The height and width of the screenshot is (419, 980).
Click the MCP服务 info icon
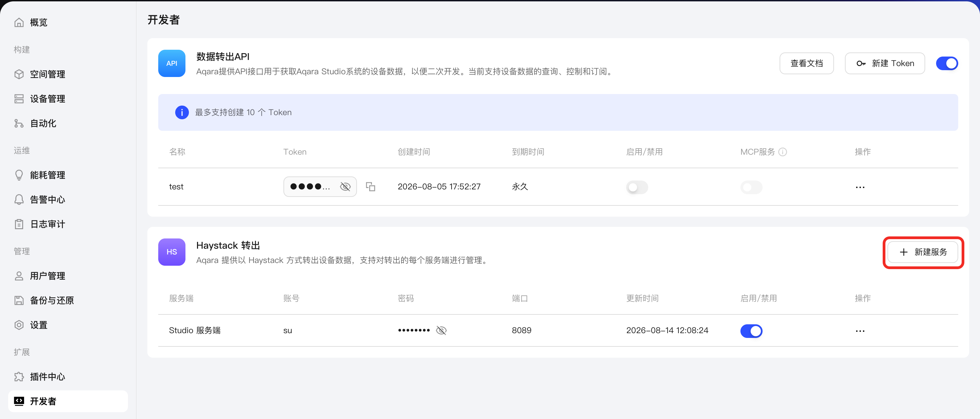pyautogui.click(x=783, y=152)
